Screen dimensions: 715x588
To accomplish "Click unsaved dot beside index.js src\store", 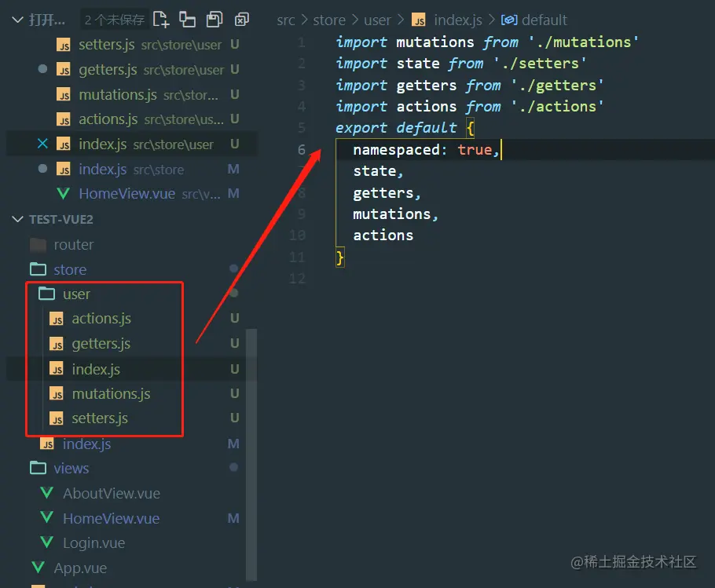I will [42, 169].
